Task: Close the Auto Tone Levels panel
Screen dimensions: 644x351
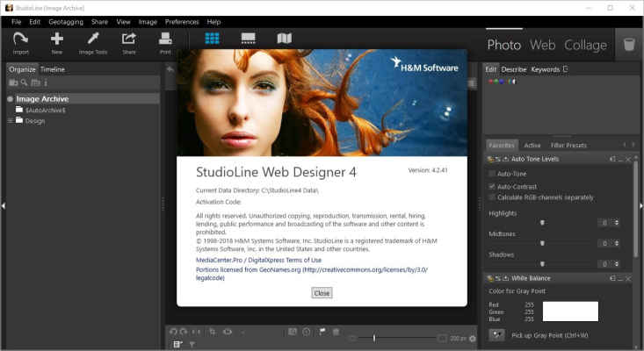Action: pyautogui.click(x=628, y=159)
